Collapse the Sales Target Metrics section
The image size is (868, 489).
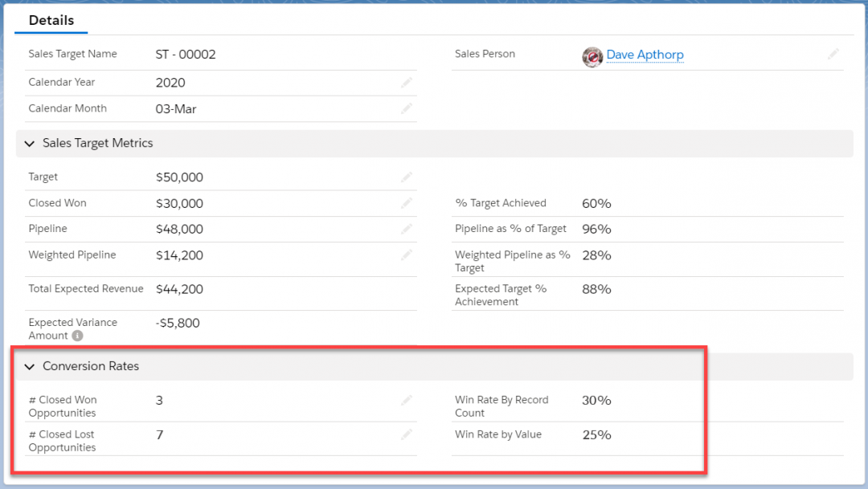coord(30,143)
